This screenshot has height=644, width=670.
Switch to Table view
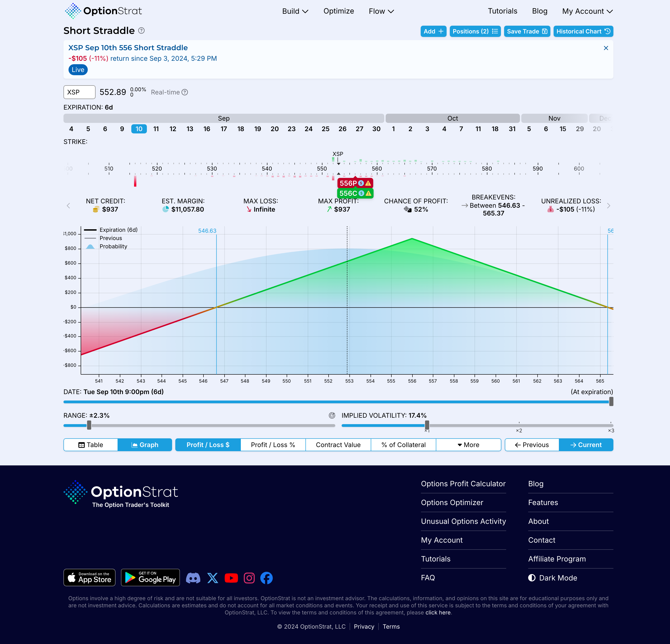tap(91, 445)
